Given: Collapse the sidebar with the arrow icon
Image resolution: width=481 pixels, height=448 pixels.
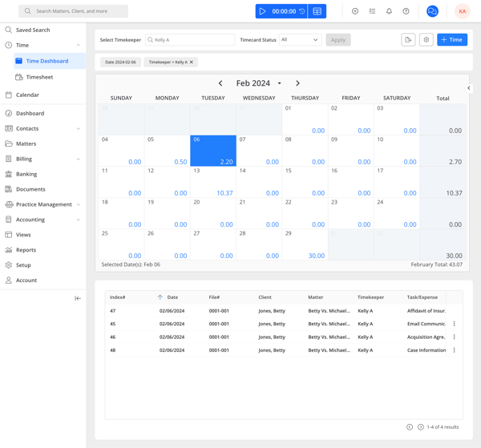Looking at the screenshot, I should click(78, 298).
